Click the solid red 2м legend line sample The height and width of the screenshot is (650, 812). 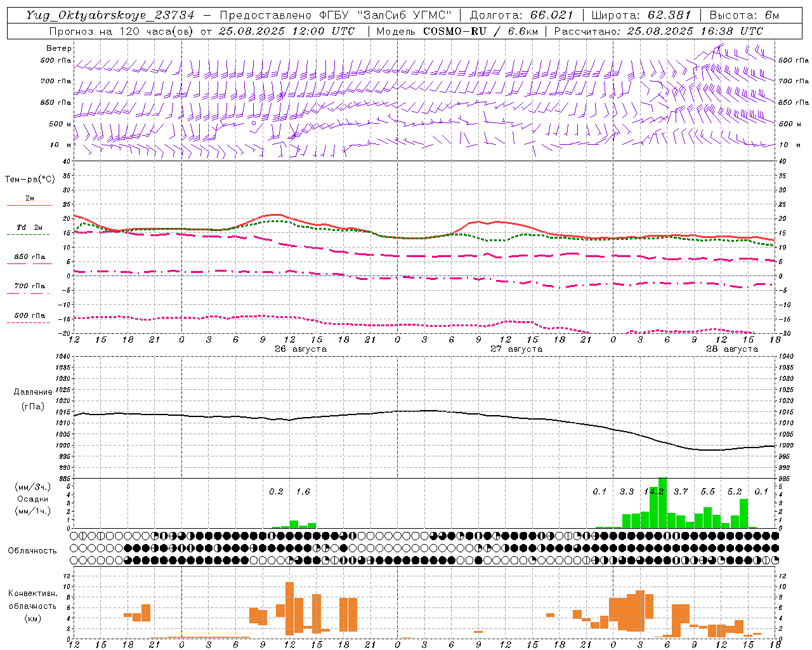30,205
